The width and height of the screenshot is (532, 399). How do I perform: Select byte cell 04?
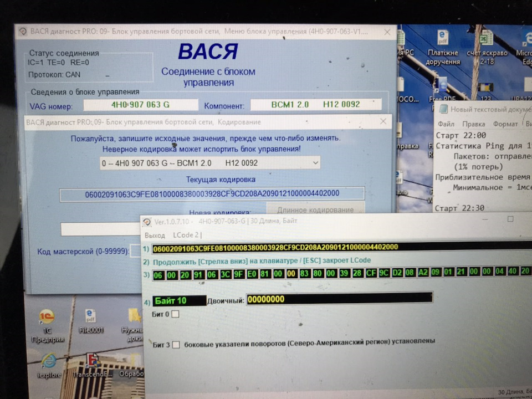500,271
